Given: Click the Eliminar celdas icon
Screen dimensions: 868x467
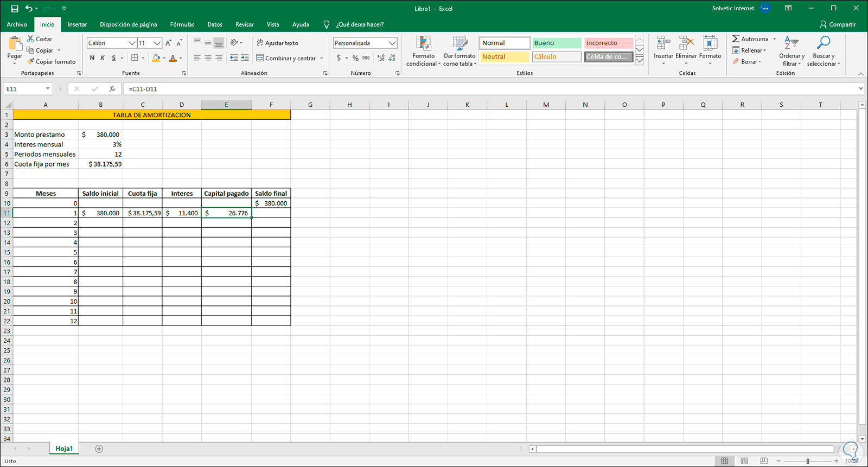Looking at the screenshot, I should [686, 43].
